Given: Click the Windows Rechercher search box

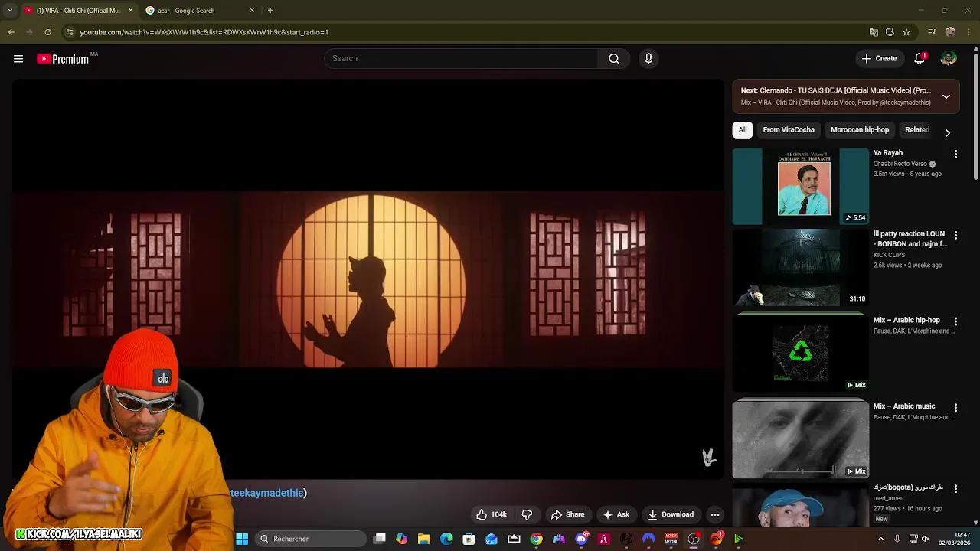Looking at the screenshot, I should [x=310, y=539].
